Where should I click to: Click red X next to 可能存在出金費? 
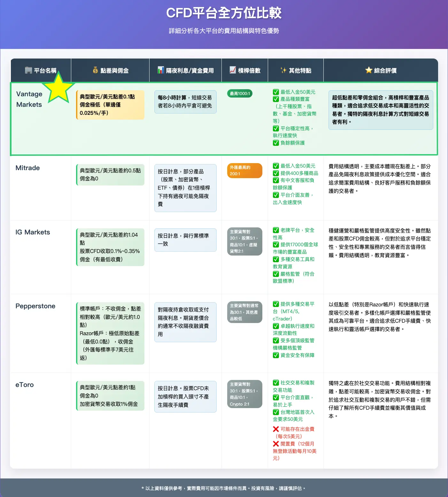276,429
